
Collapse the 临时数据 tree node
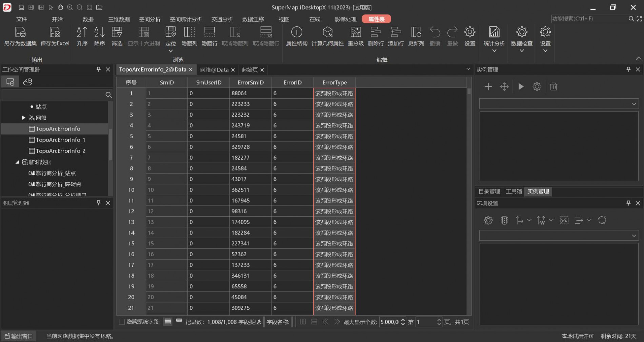click(17, 162)
